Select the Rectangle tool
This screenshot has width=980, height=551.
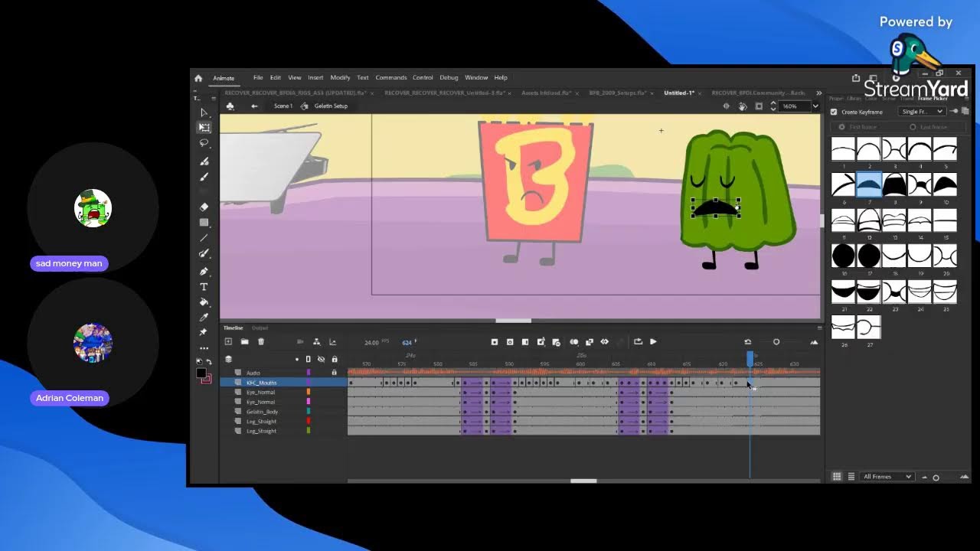coord(204,223)
